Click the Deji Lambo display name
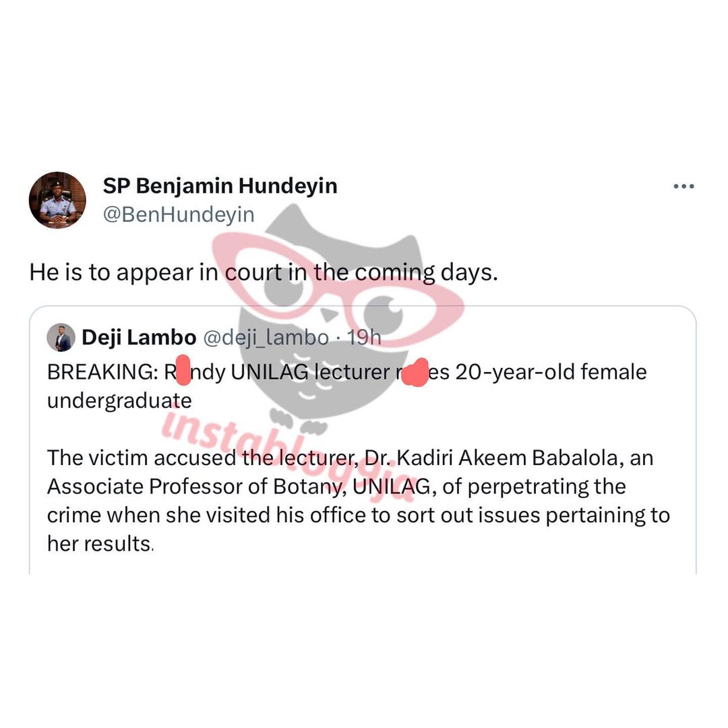Screen dimensions: 728x728 (x=139, y=337)
